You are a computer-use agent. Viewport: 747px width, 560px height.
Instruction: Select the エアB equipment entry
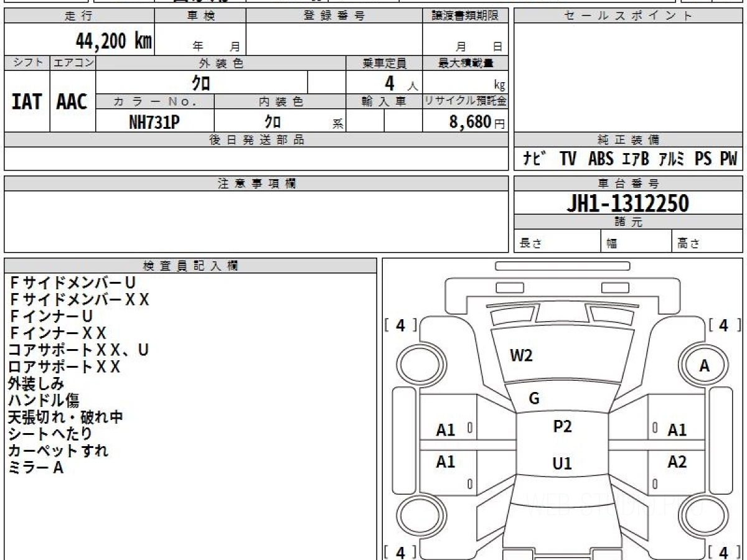click(636, 159)
